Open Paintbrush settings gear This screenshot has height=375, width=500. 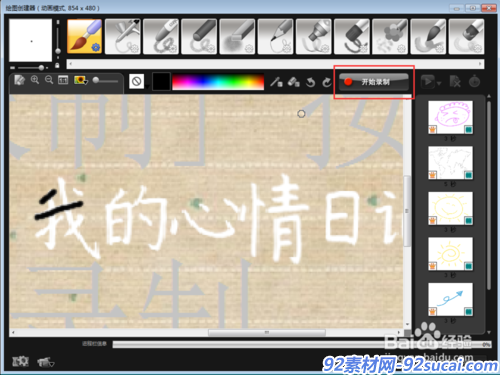(96, 48)
